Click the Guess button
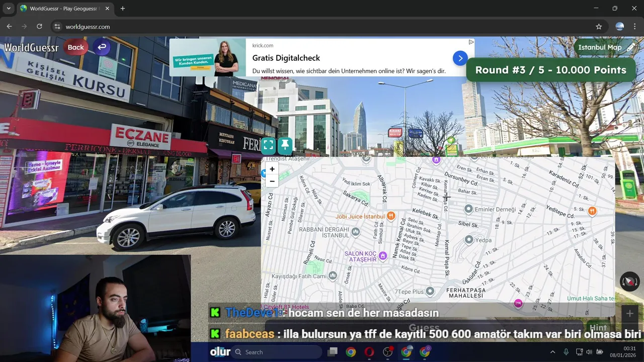The width and height of the screenshot is (644, 362). click(424, 328)
